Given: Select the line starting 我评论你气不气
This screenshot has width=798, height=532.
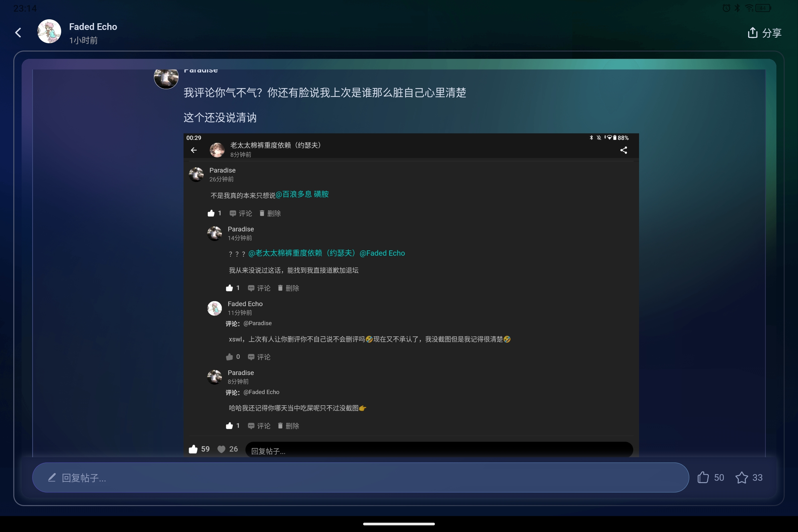Looking at the screenshot, I should [x=325, y=92].
